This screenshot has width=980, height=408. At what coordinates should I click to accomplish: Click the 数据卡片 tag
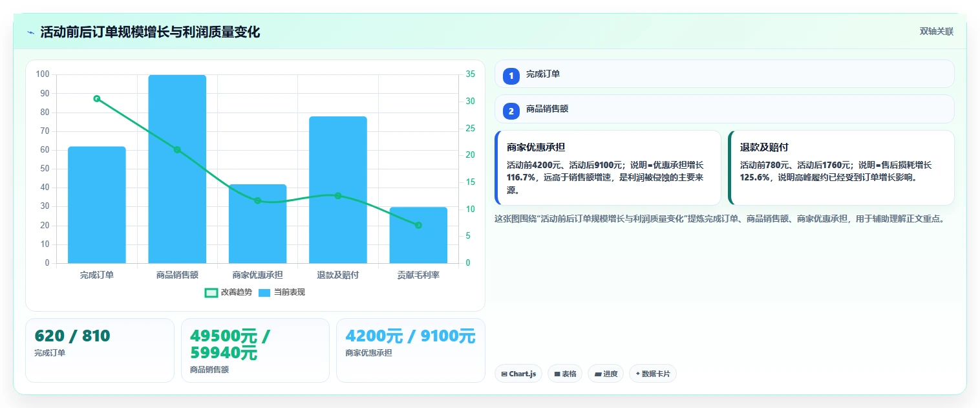(653, 374)
